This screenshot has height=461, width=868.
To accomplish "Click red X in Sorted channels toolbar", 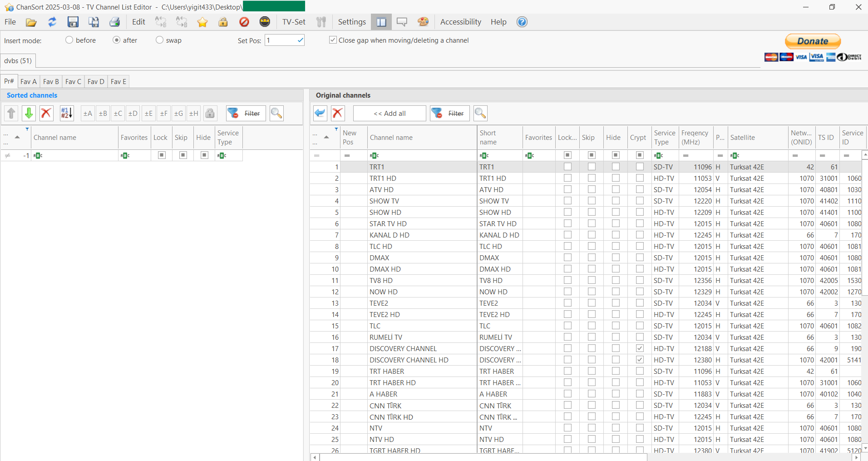I will coord(46,113).
